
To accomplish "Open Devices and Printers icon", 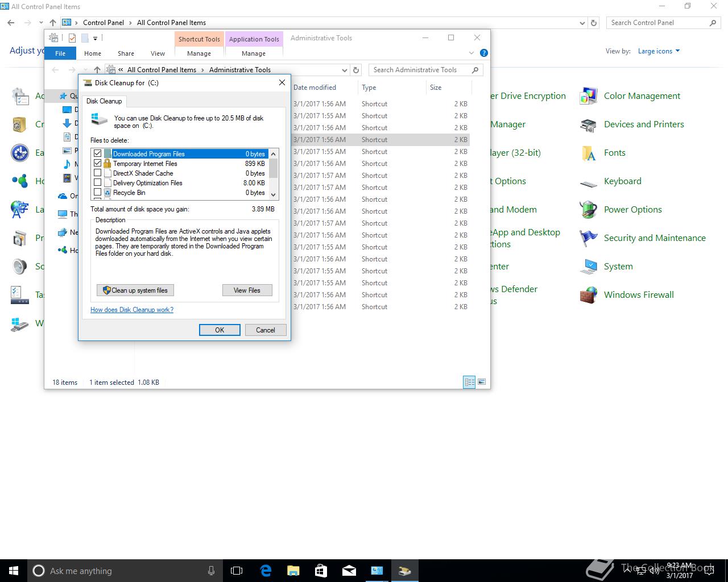I will (589, 124).
